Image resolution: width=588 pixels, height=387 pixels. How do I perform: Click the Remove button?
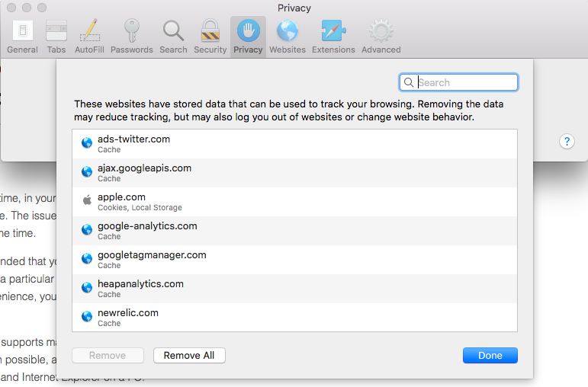pyautogui.click(x=108, y=355)
